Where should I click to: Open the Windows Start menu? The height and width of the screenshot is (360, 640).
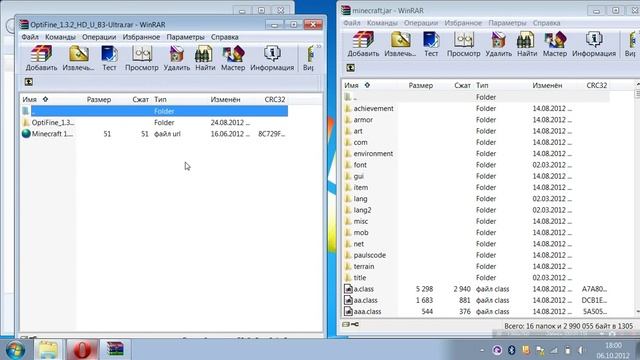pos(15,350)
